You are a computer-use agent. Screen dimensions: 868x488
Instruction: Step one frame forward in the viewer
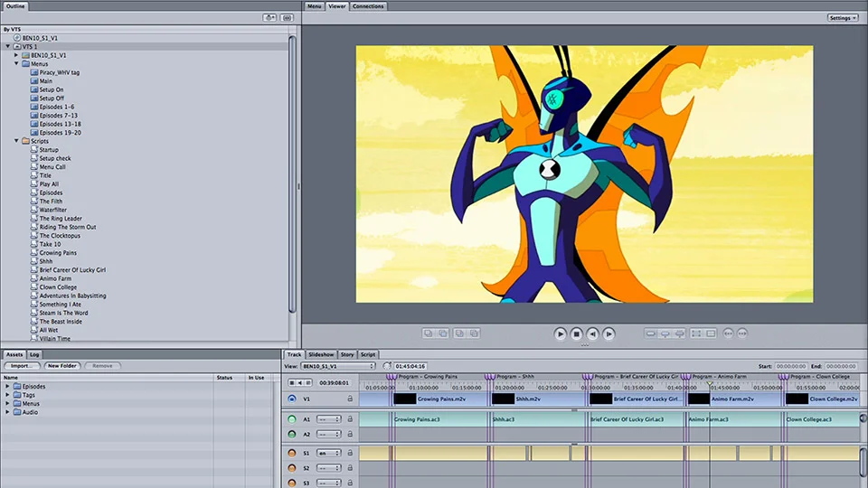[609, 333]
